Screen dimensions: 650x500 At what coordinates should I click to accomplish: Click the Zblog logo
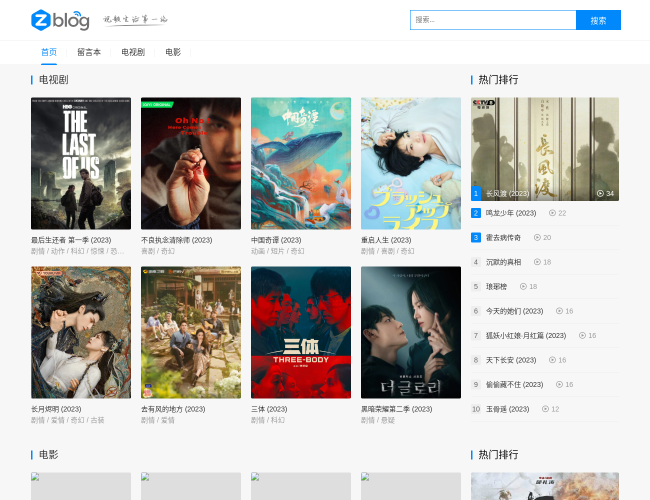pyautogui.click(x=60, y=20)
